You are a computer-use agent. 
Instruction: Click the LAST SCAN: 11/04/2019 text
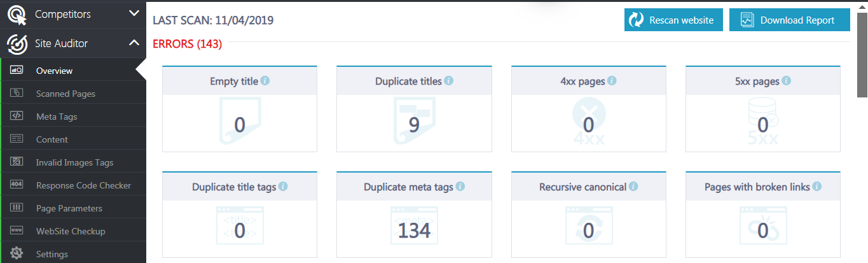[x=213, y=20]
